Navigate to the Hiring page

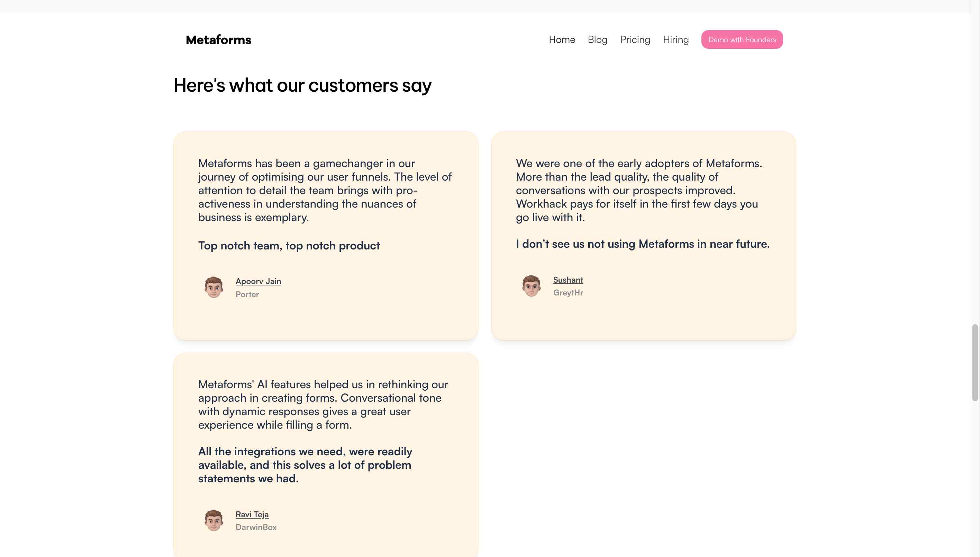coord(675,39)
